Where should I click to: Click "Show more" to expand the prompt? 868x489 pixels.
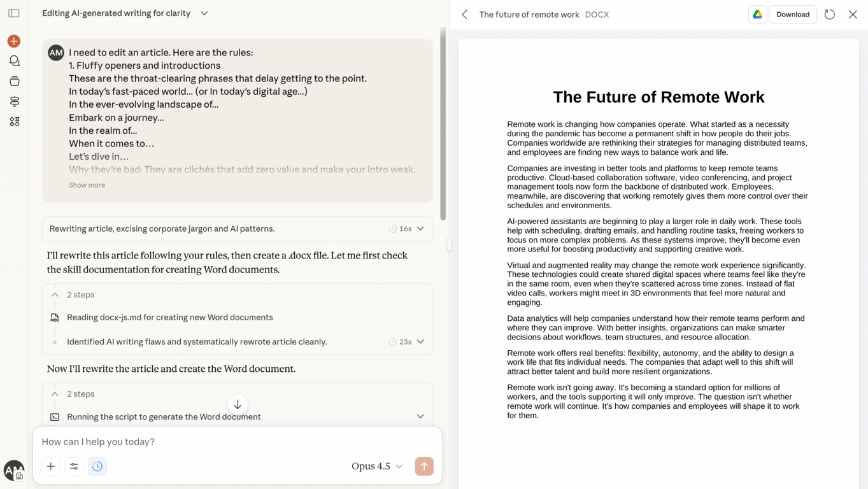[x=87, y=185]
